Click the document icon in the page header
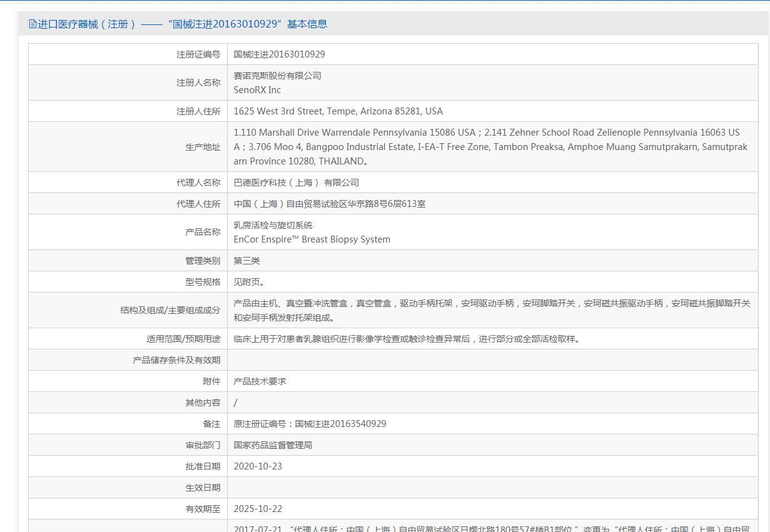Viewport: 770px width, 532px height. pos(33,24)
